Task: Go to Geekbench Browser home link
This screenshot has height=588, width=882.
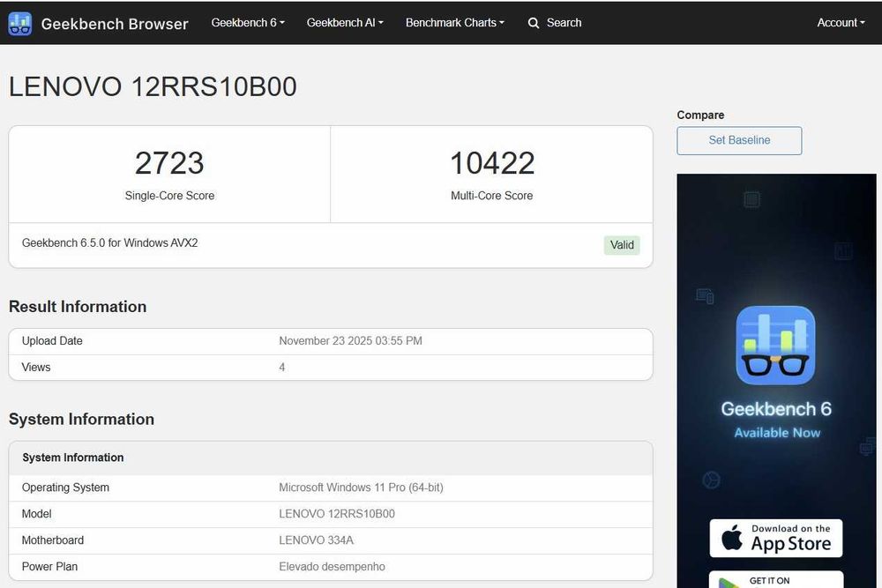Action: pyautogui.click(x=114, y=24)
